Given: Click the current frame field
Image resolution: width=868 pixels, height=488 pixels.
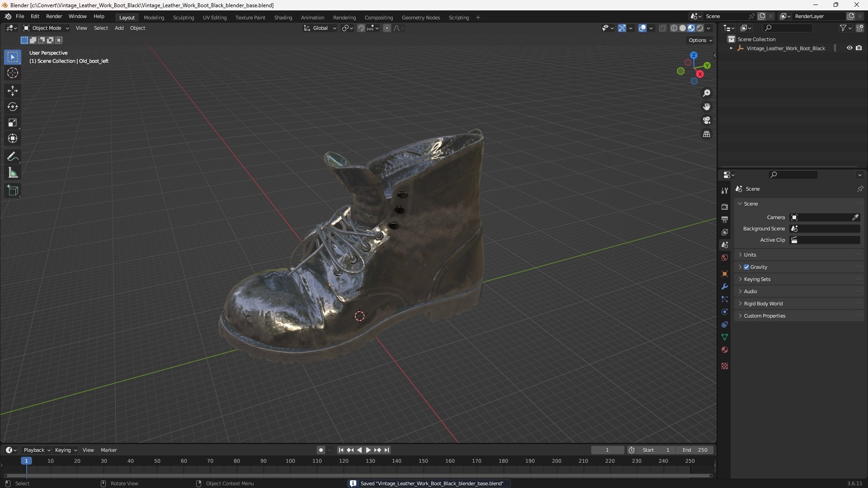Looking at the screenshot, I should (x=607, y=450).
